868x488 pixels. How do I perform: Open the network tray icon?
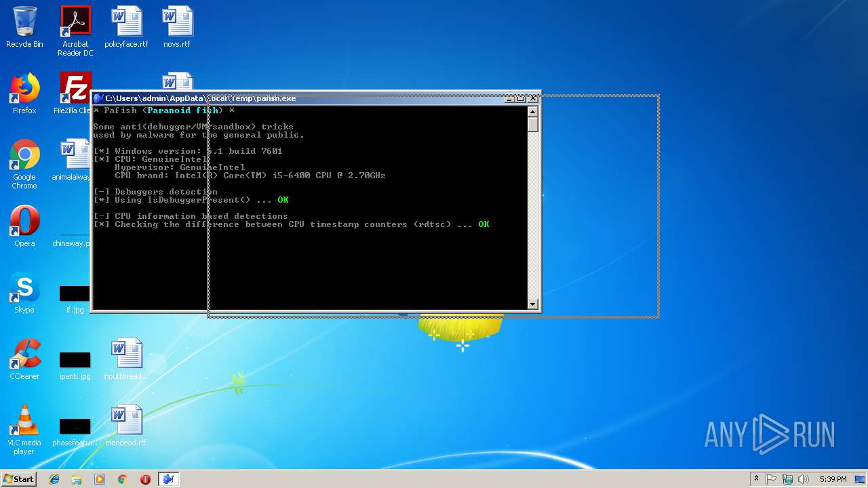point(787,479)
